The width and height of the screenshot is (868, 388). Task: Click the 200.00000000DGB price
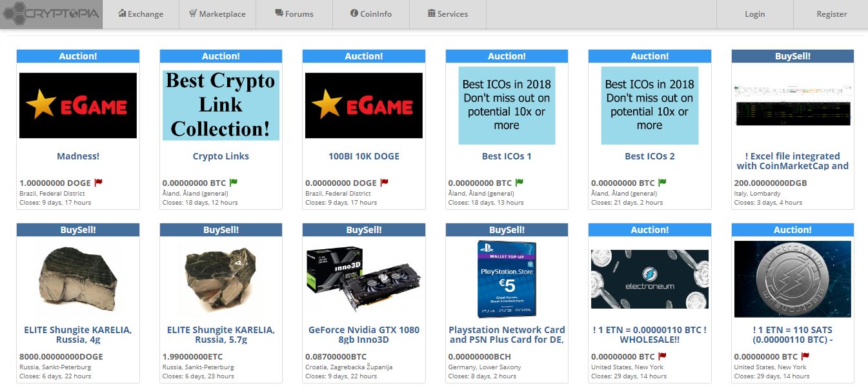(771, 183)
